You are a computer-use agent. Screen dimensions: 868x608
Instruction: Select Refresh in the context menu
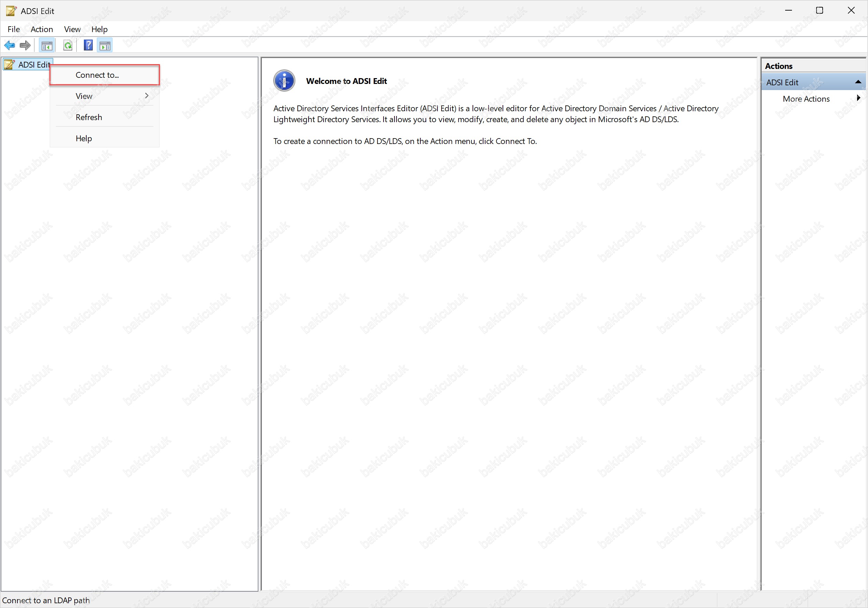pyautogui.click(x=105, y=117)
